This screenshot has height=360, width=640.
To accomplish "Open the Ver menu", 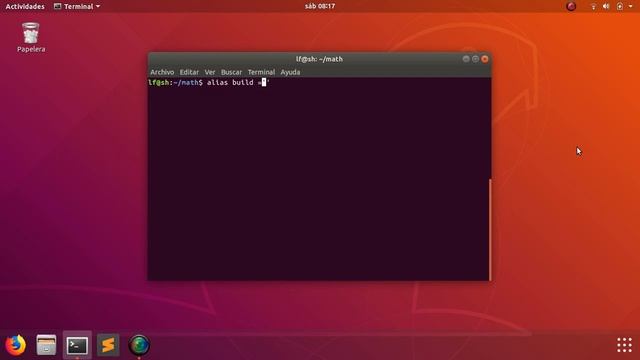I will pos(210,72).
